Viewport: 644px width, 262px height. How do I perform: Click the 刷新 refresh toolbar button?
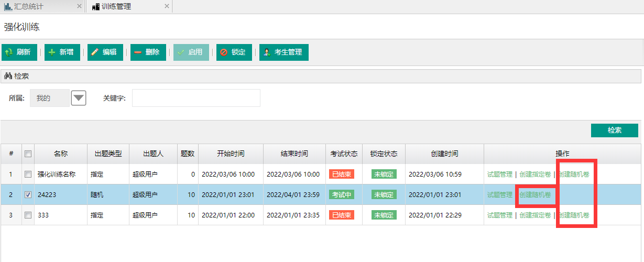click(16, 52)
